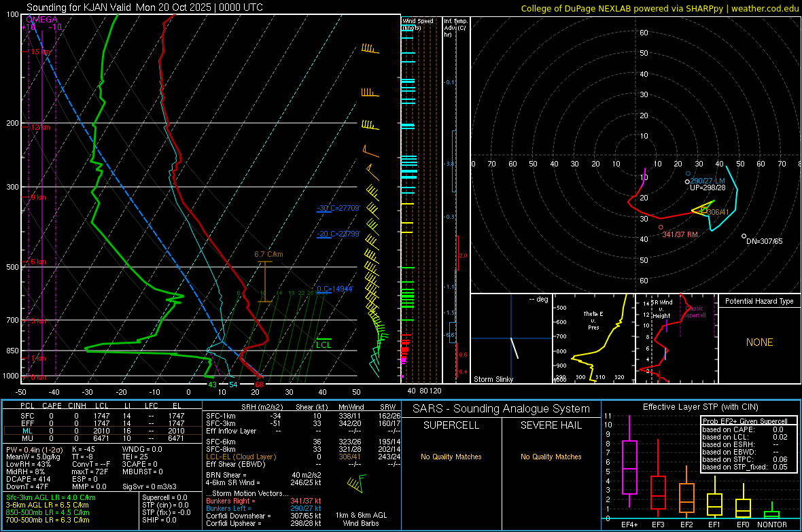Click the Classic Supercell label
802x532 pixels.
[695, 312]
